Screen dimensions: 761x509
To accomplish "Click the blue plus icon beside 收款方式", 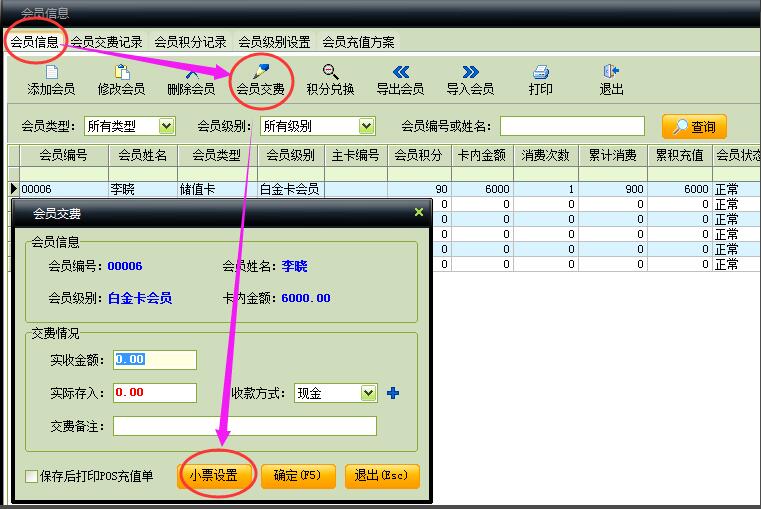I will 393,394.
